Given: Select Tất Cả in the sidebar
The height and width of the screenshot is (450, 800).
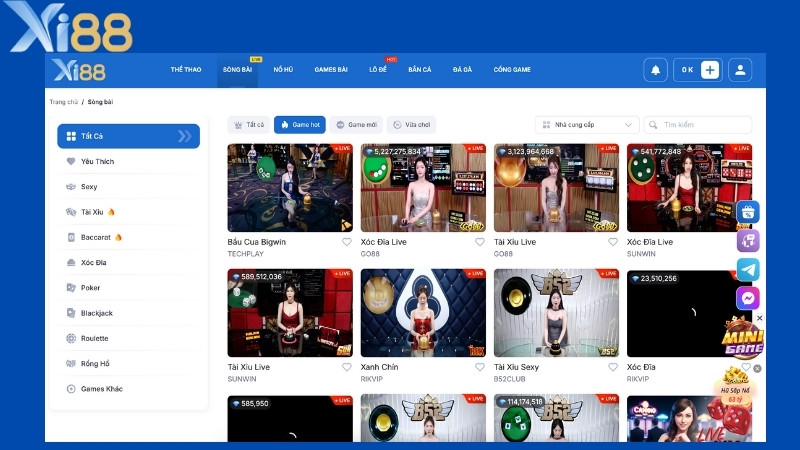Looking at the screenshot, I should (129, 136).
